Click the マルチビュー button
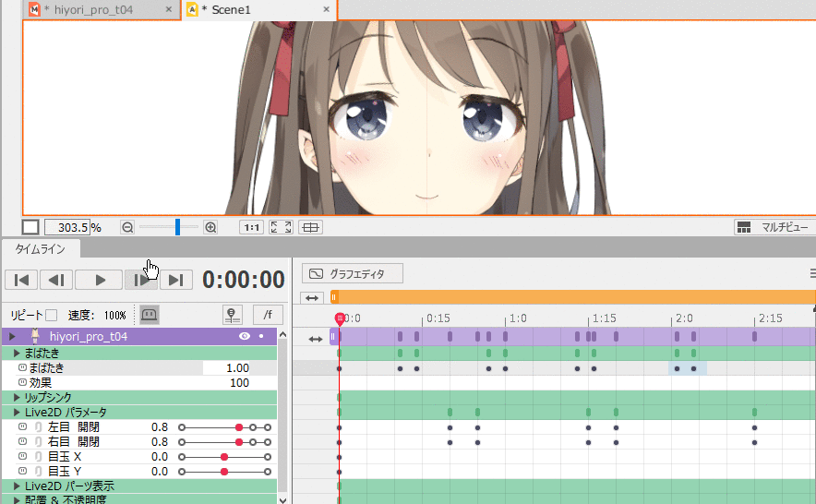 point(774,227)
